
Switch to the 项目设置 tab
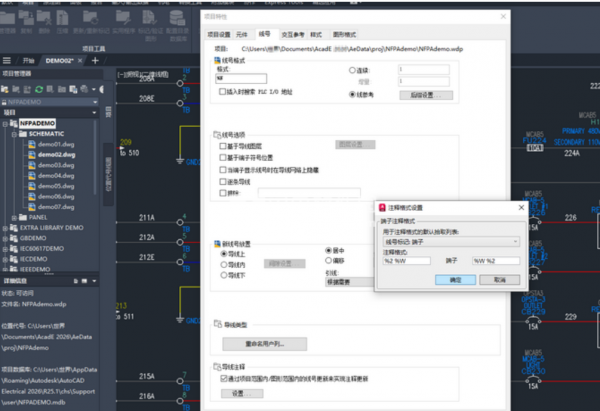(x=219, y=34)
